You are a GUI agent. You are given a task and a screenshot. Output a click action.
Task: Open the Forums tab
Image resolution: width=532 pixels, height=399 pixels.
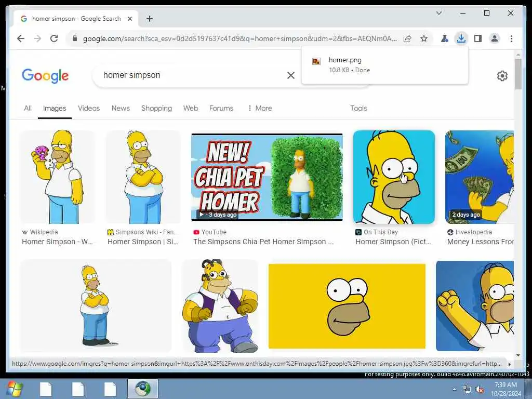(x=221, y=108)
